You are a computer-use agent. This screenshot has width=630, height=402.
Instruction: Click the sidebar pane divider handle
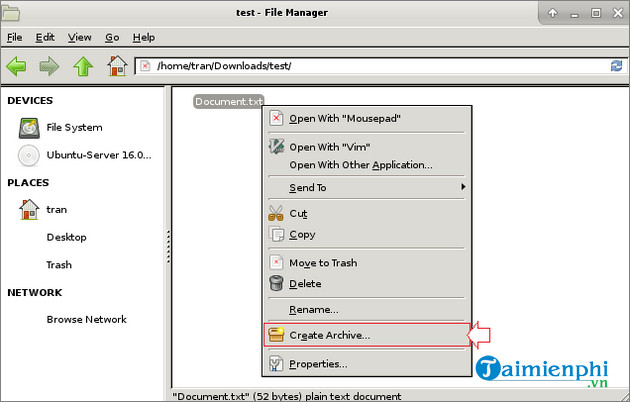point(168,247)
